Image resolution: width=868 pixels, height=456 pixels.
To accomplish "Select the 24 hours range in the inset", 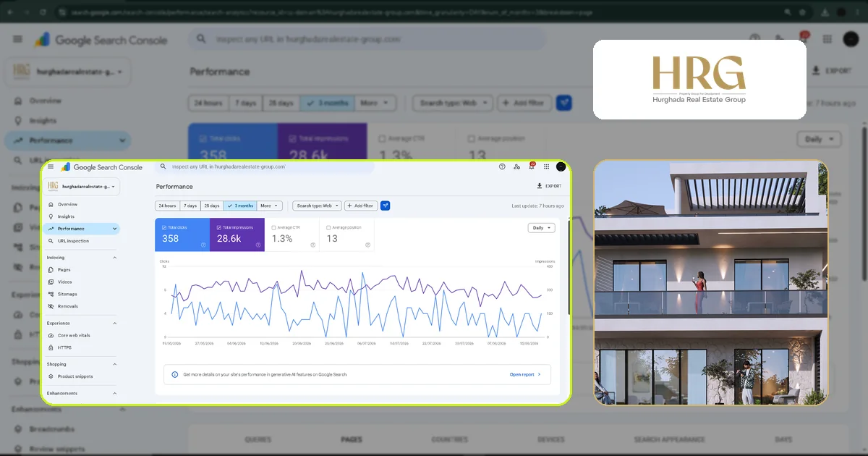I will (167, 206).
